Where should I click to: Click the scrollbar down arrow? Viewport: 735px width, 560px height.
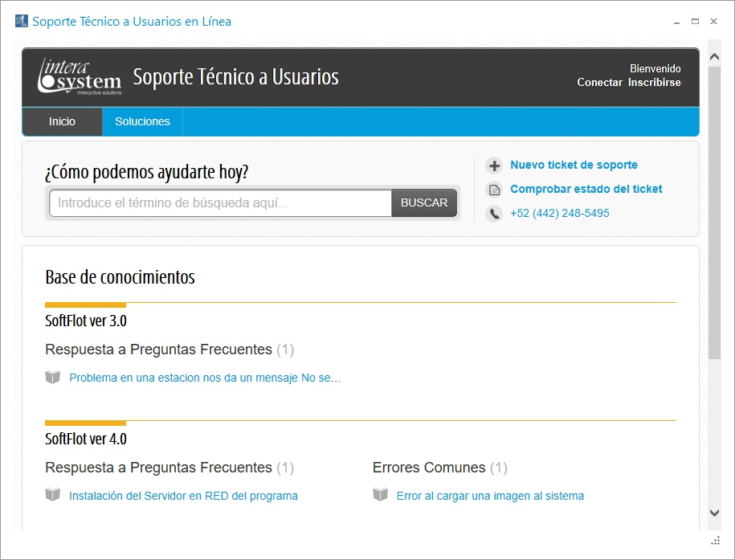[714, 512]
